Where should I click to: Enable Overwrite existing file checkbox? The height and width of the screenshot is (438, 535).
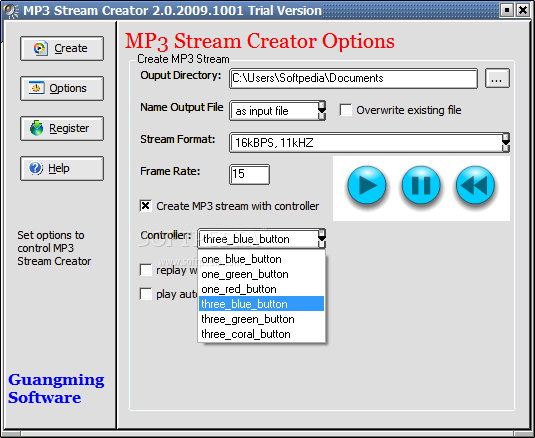pyautogui.click(x=346, y=110)
